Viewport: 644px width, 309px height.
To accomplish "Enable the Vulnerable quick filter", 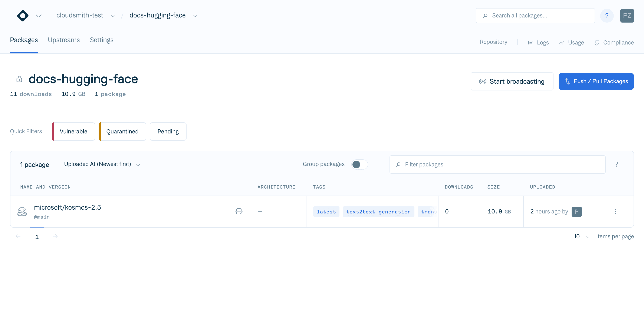I will (73, 131).
